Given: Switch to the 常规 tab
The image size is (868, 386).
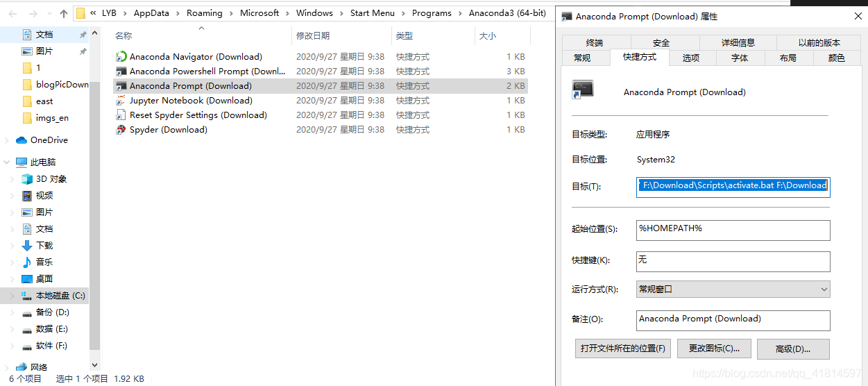Looking at the screenshot, I should pos(583,58).
